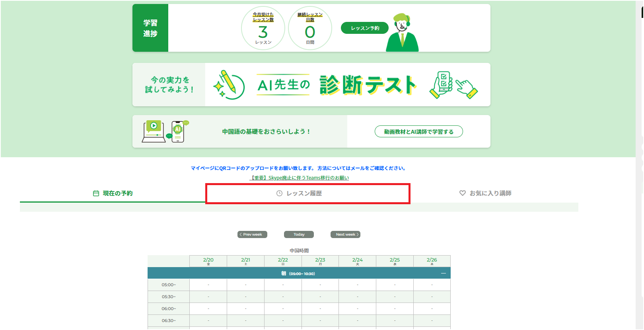This screenshot has width=644, height=330.
Task: Open the AI先生の診断テスト banner
Action: 311,84
